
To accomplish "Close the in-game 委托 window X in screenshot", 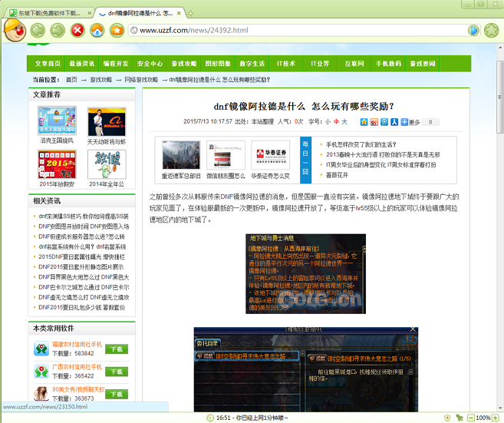I will 413,329.
